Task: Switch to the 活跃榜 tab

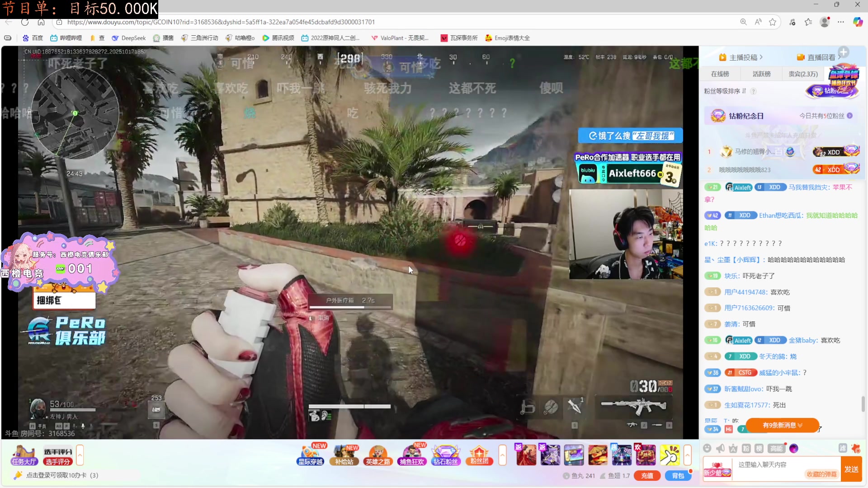Action: click(x=761, y=74)
